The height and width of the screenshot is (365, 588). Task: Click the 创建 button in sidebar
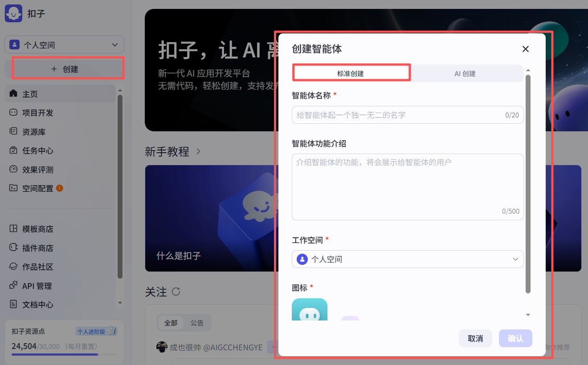(65, 69)
